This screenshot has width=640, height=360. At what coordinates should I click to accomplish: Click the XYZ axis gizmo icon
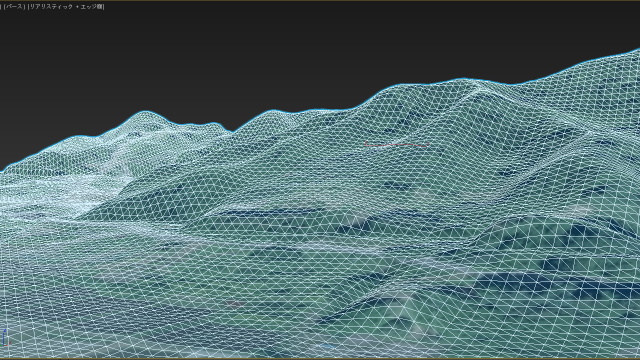coord(5,338)
